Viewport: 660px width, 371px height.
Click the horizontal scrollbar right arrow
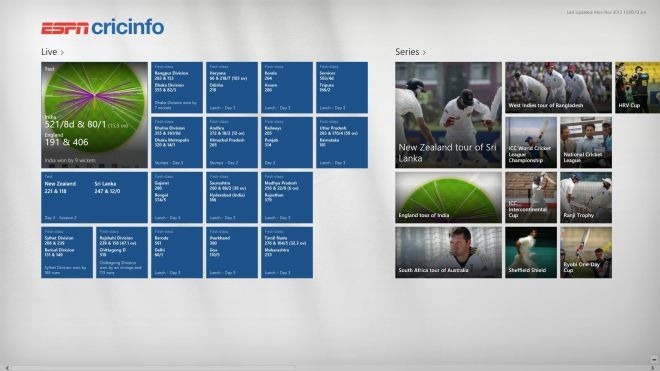click(x=652, y=368)
